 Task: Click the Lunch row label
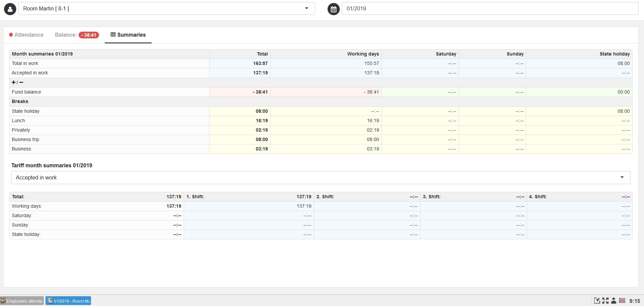click(18, 121)
